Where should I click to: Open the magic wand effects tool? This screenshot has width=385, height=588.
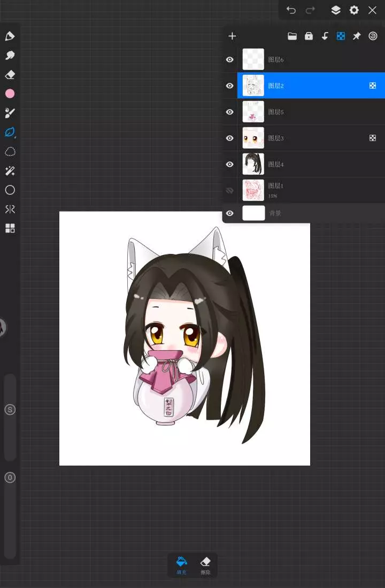[10, 171]
